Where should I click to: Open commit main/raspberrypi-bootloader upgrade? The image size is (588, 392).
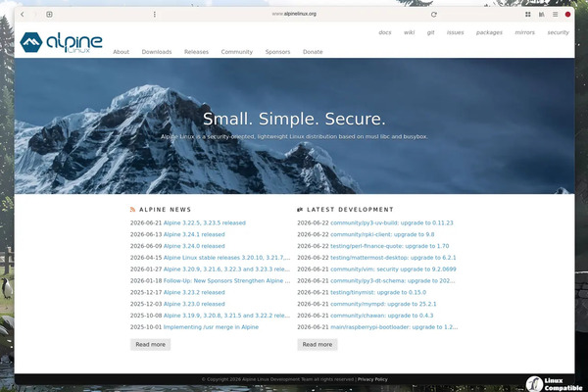(394, 327)
